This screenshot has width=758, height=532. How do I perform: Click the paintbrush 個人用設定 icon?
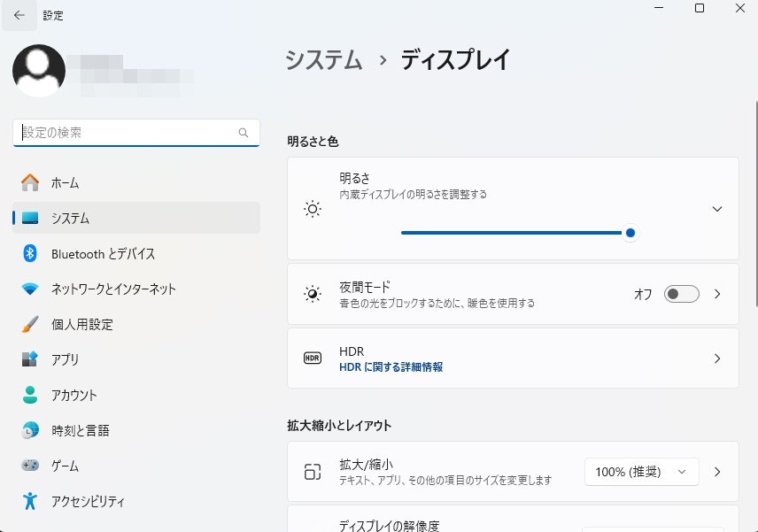pyautogui.click(x=30, y=324)
